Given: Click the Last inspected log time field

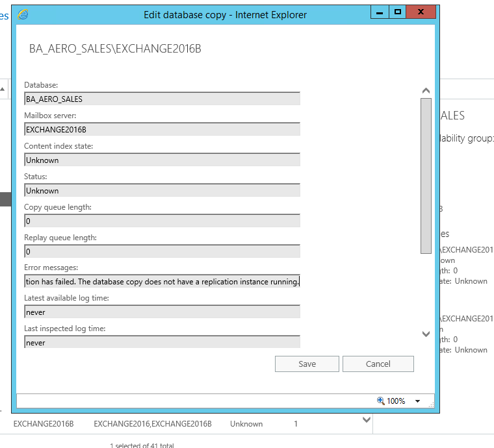Looking at the screenshot, I should coord(162,342).
